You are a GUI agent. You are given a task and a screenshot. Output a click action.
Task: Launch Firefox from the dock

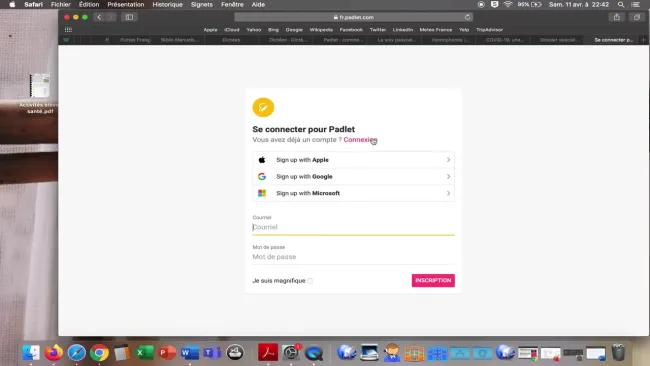tap(53, 353)
